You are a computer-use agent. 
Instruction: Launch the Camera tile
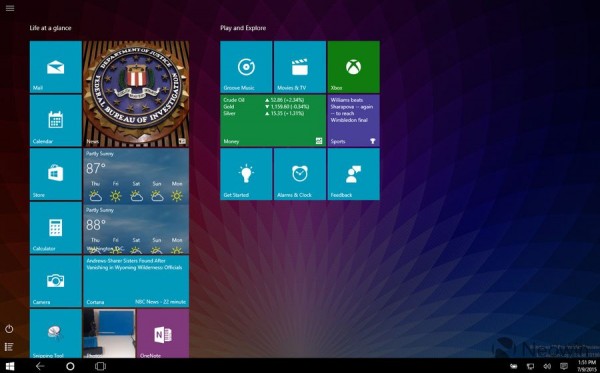(56, 281)
